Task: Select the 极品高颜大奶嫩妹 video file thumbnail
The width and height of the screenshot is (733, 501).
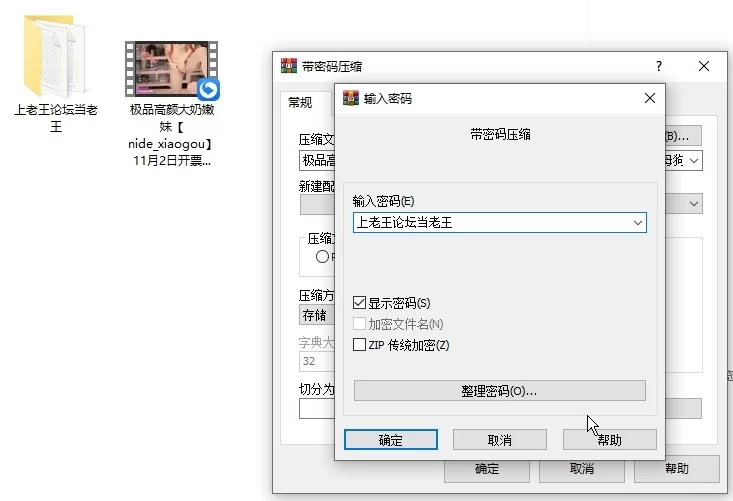Action: coord(172,69)
